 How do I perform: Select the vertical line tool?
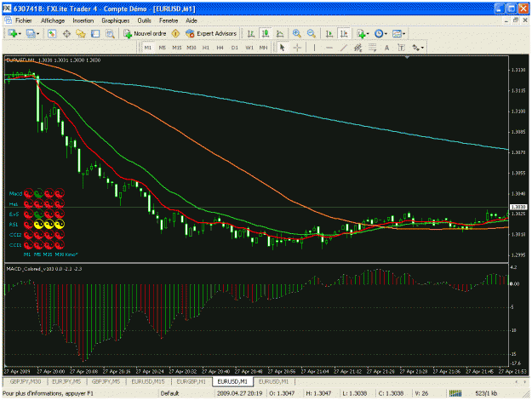coord(314,48)
